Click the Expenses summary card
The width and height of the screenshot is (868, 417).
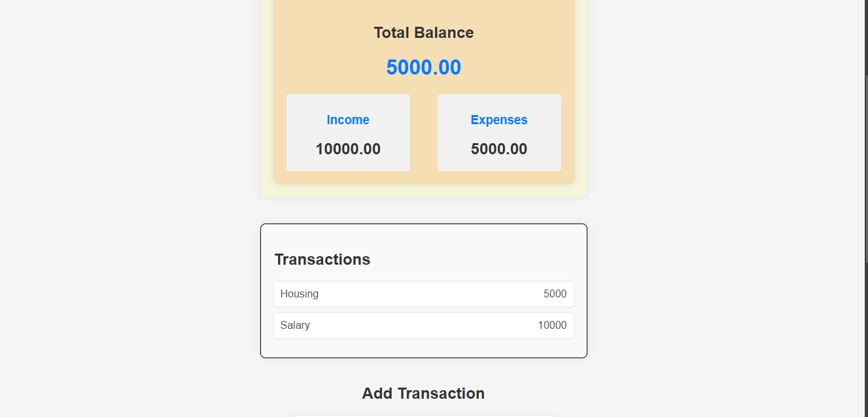coord(499,133)
